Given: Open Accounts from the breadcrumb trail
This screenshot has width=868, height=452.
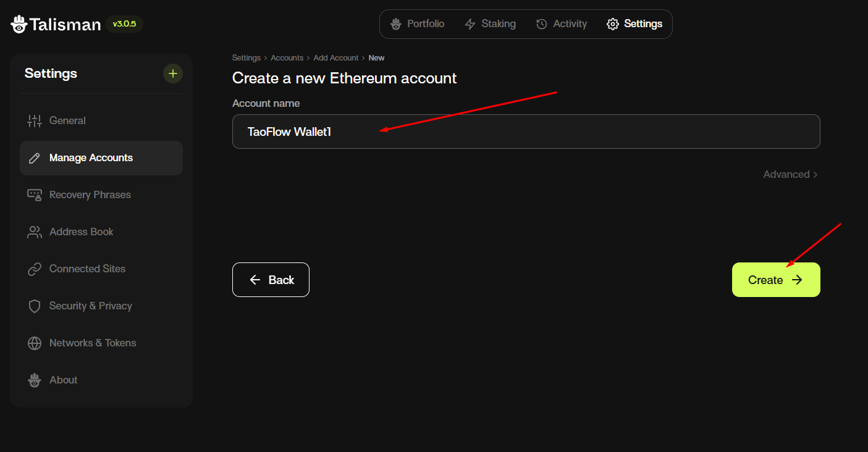Looking at the screenshot, I should click(x=287, y=57).
